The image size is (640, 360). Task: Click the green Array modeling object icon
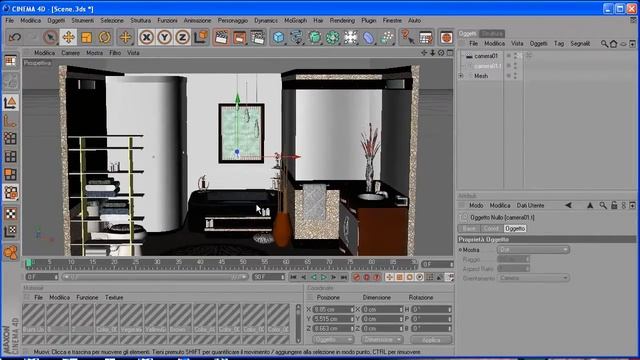(x=332, y=37)
